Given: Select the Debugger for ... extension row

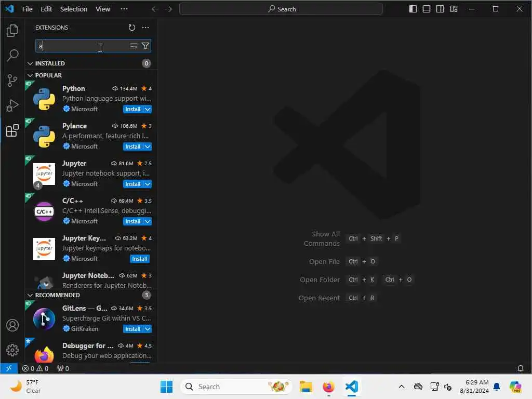Looking at the screenshot, I should click(x=91, y=351).
